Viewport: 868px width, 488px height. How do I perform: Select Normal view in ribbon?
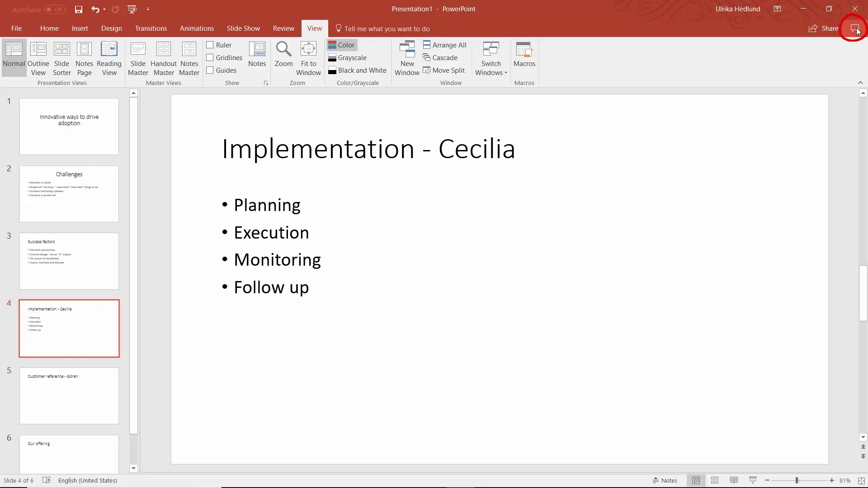click(x=14, y=58)
